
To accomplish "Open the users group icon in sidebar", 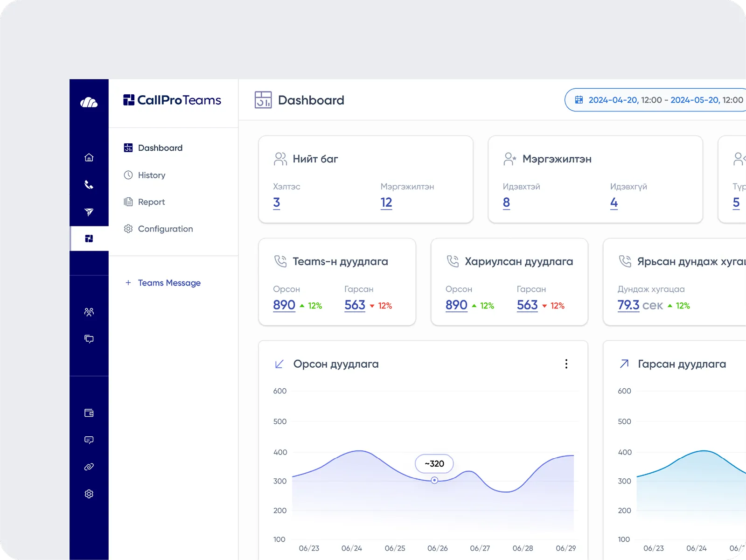I will (x=89, y=312).
